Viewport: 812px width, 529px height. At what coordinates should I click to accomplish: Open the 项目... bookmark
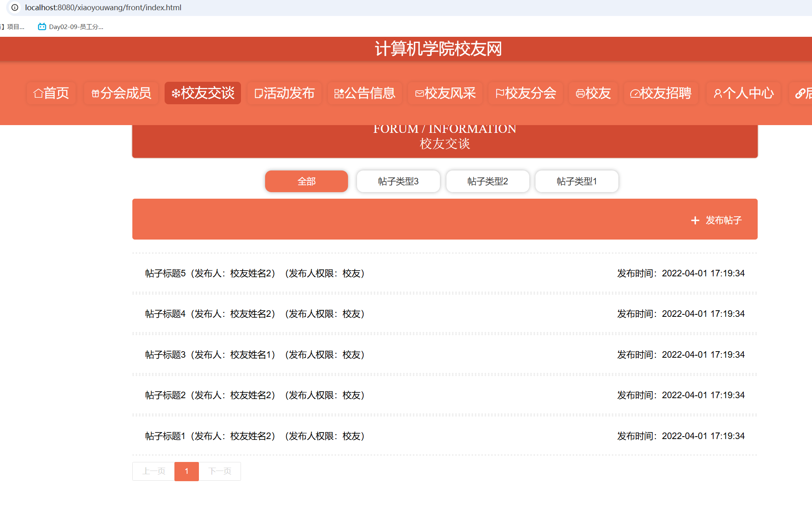[x=12, y=27]
